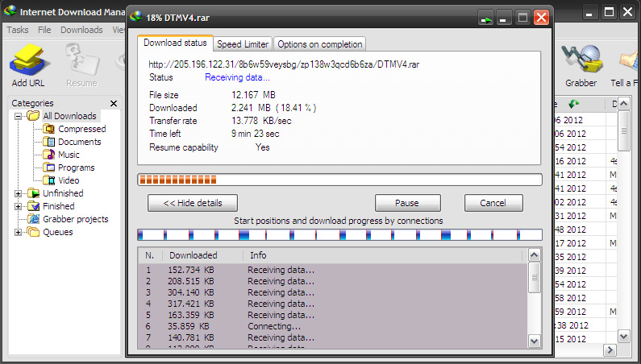Select the Grabber projects tree label
The width and height of the screenshot is (641, 364).
76,219
